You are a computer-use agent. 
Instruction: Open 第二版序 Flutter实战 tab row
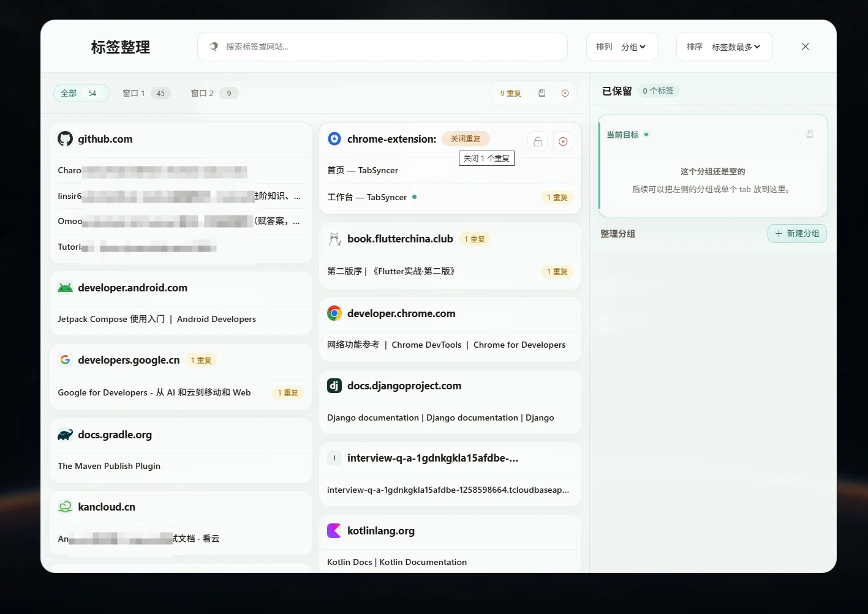(x=450, y=271)
